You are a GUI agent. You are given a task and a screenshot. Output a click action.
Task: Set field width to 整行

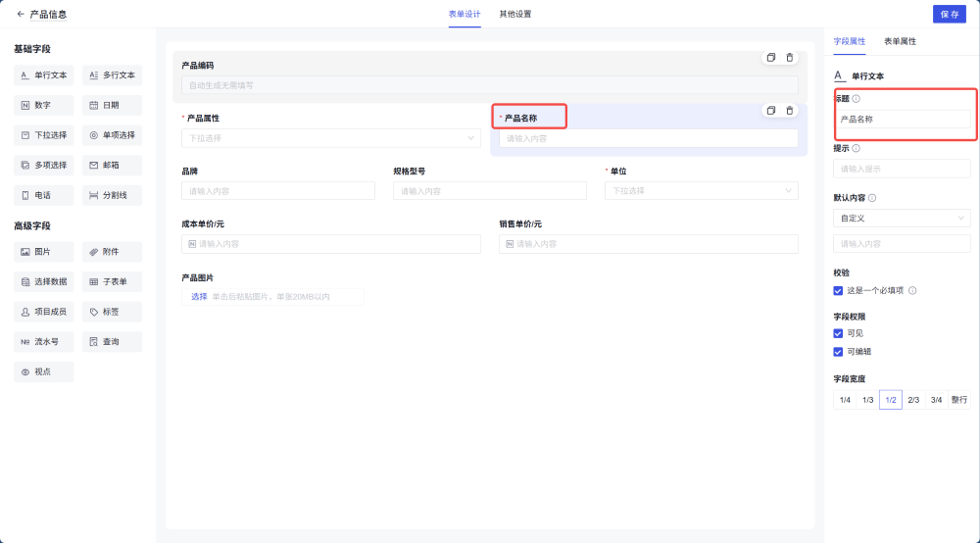958,400
